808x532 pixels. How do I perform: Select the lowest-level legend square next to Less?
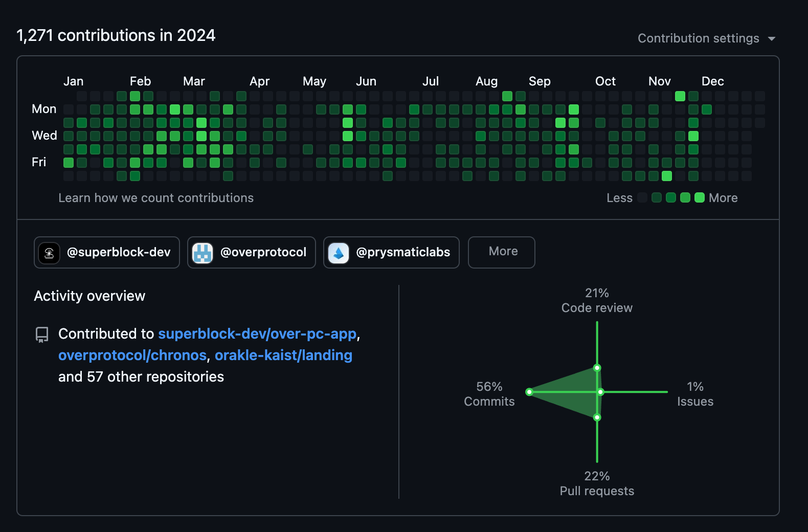point(642,197)
